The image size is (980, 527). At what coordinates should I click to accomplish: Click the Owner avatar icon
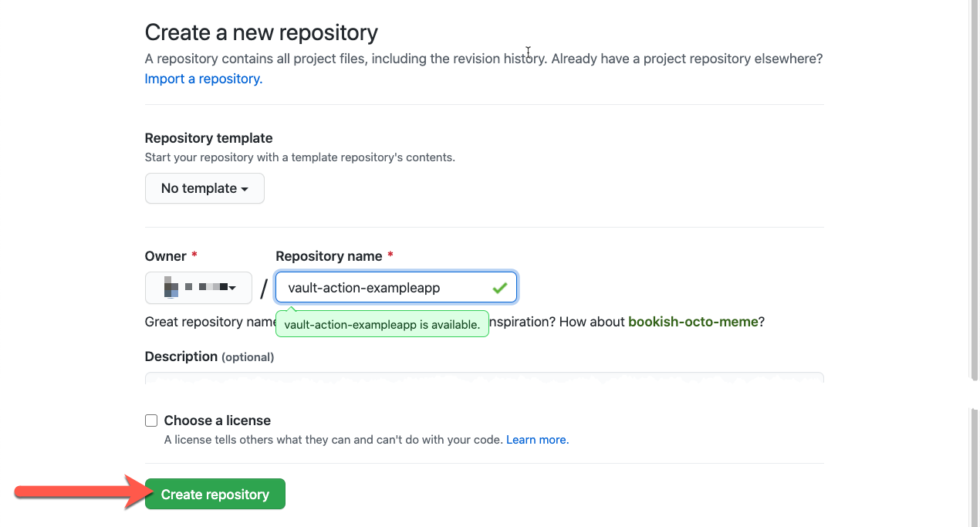pyautogui.click(x=173, y=286)
